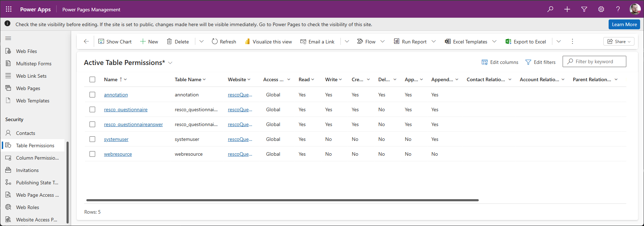Viewport: 644px width, 226px height.
Task: Open dropdown arrow next to Delete
Action: click(x=201, y=42)
